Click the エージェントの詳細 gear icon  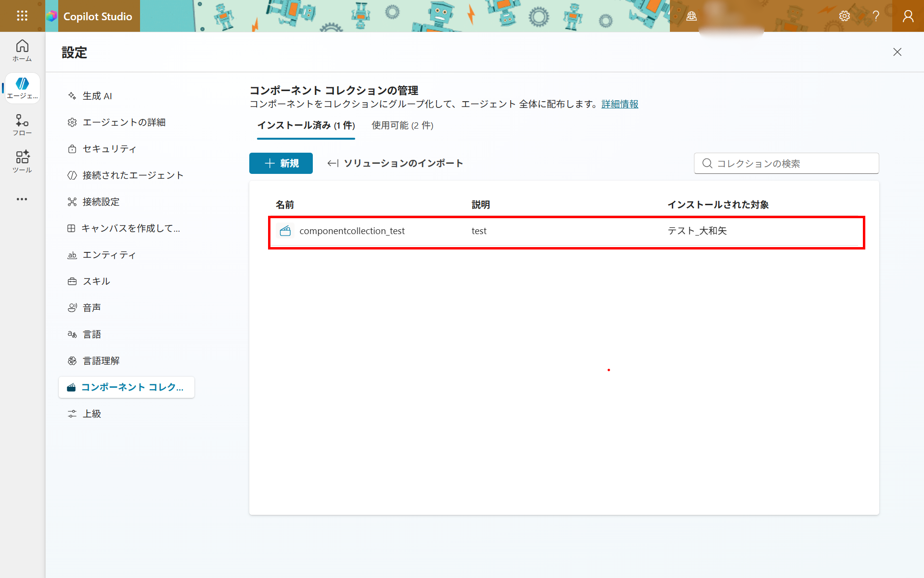click(x=72, y=122)
